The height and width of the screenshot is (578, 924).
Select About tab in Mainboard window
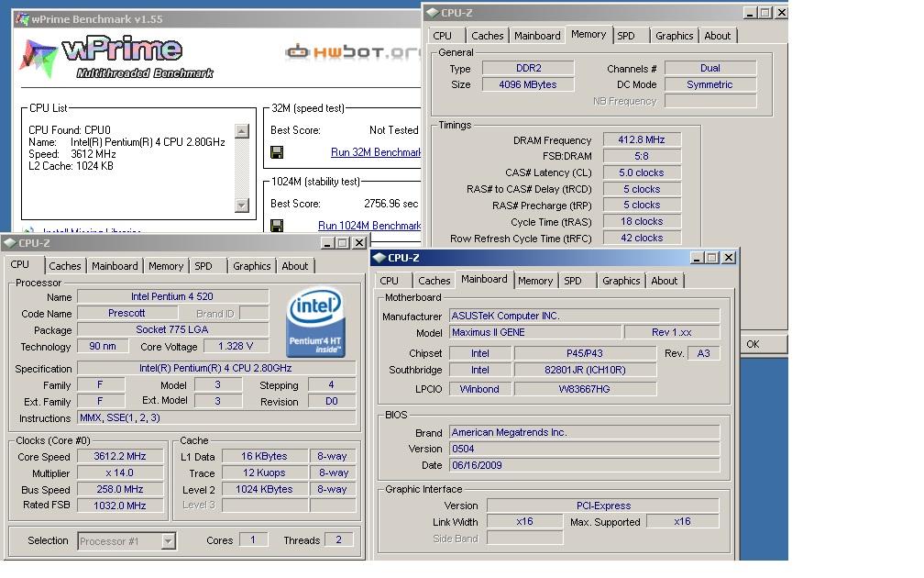664,281
